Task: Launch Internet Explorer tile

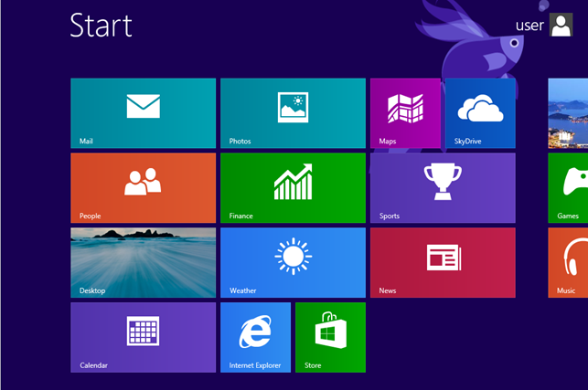Action: [x=255, y=338]
